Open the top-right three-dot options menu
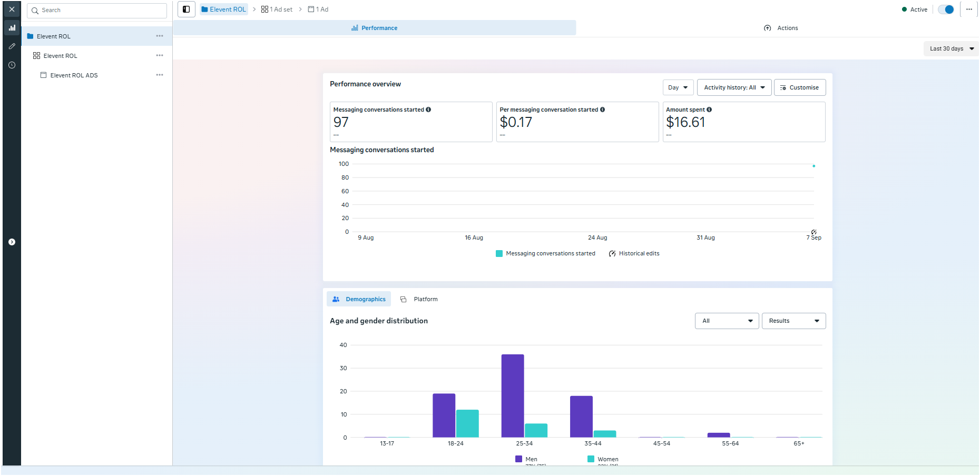 (x=969, y=9)
